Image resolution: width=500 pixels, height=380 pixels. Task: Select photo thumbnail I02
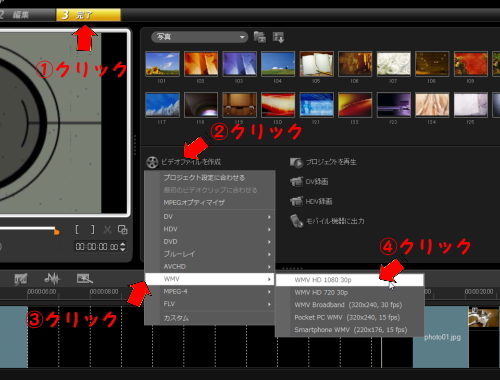click(201, 64)
